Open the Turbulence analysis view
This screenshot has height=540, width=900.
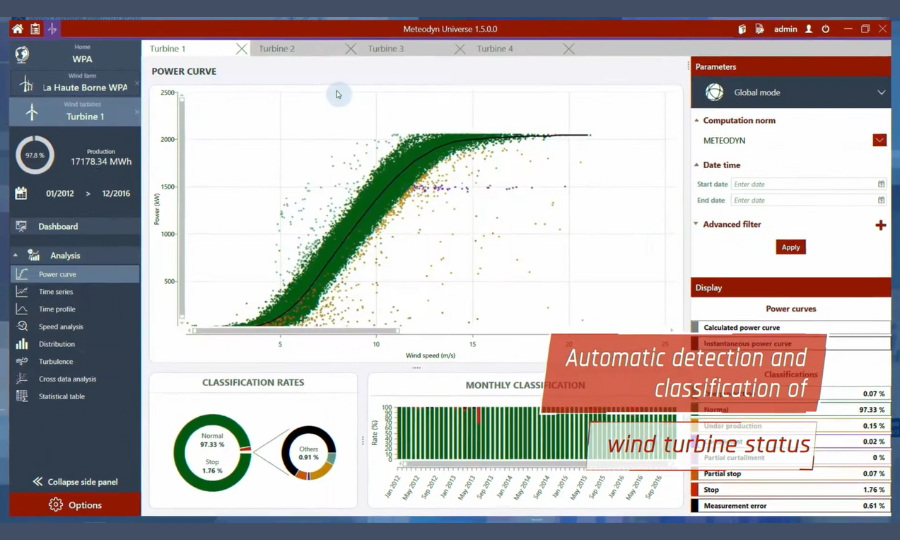(x=56, y=362)
